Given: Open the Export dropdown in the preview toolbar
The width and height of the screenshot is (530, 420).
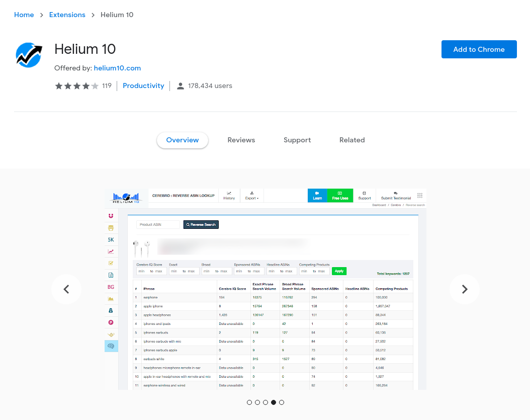Looking at the screenshot, I should (252, 196).
